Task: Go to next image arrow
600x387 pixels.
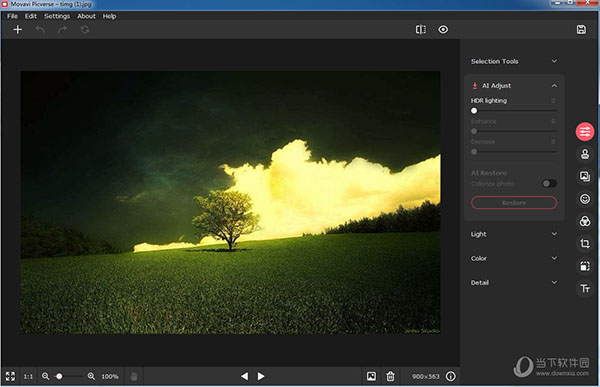Action: pyautogui.click(x=261, y=376)
